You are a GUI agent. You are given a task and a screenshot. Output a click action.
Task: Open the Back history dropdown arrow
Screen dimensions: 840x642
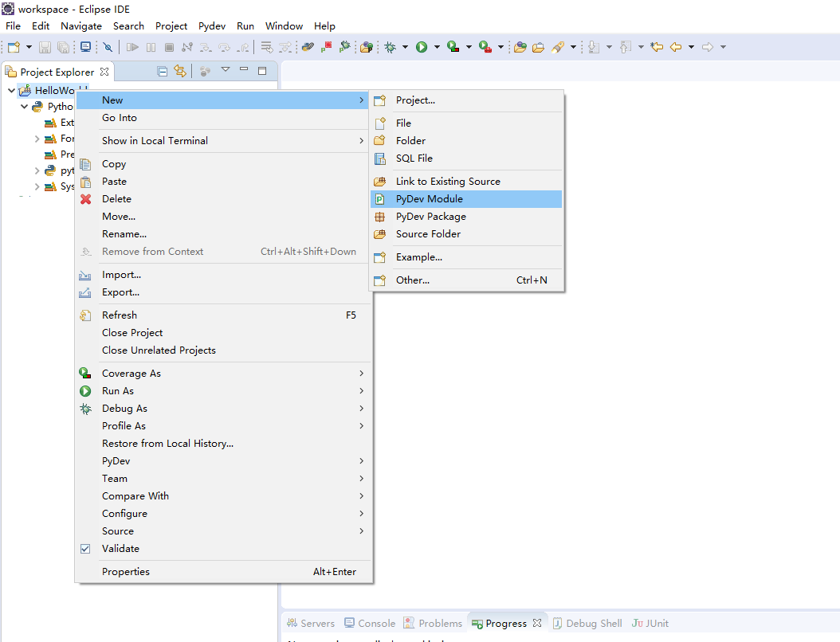coord(691,47)
